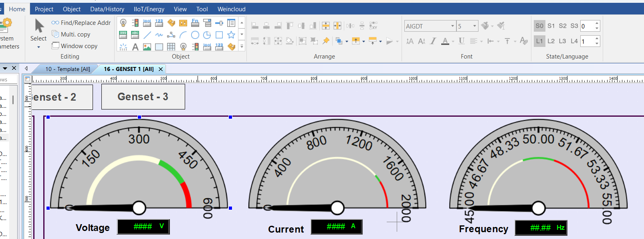The height and width of the screenshot is (239, 644).
Task: Pick the Rectangle shape tool
Action: point(219,35)
